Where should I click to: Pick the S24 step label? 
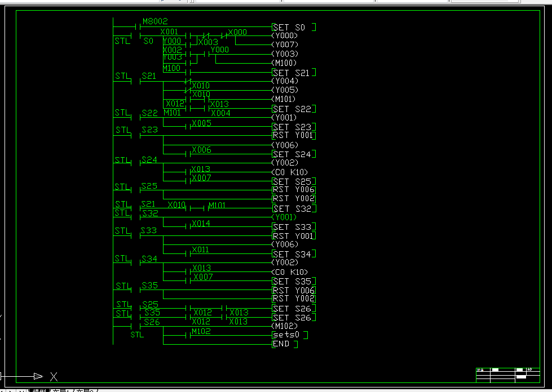tap(149, 160)
